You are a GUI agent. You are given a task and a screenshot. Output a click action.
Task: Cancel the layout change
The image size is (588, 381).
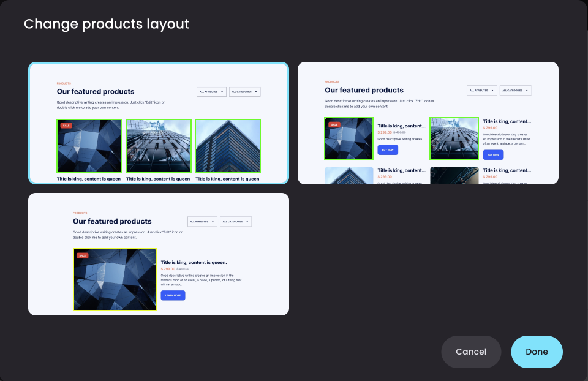click(471, 352)
